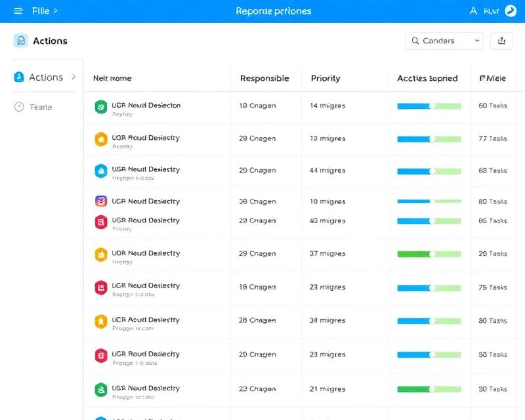Click the yellow star icon in 77 Tasks row

(100, 139)
